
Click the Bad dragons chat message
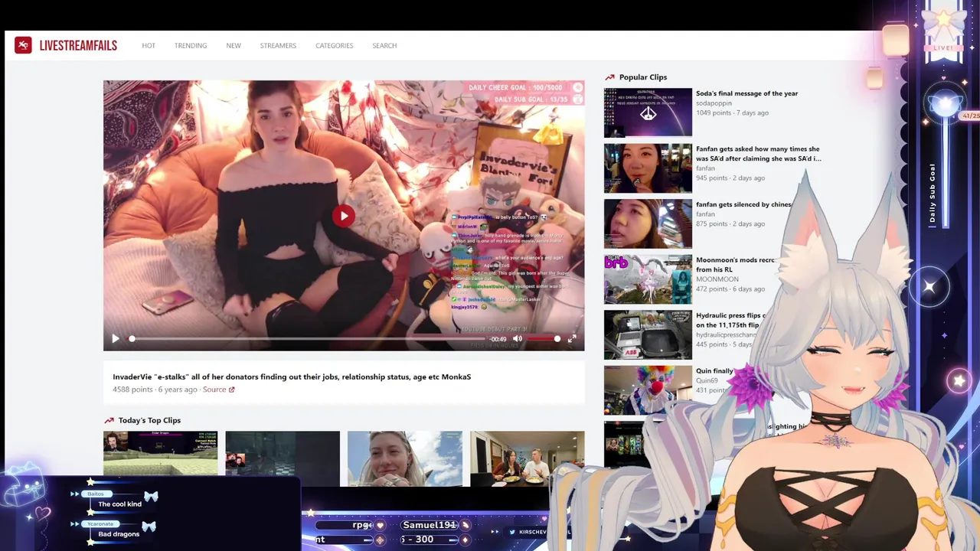(119, 533)
